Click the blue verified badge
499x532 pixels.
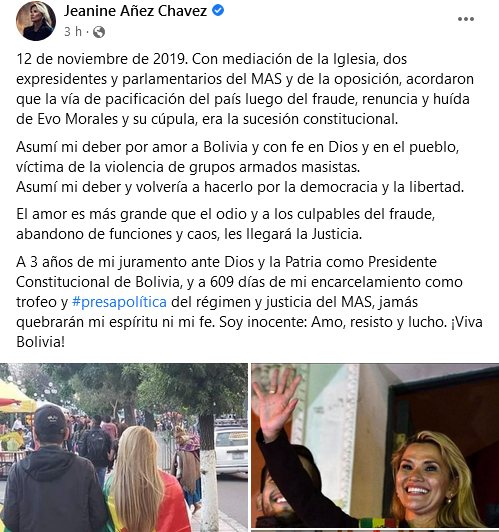pos(218,11)
